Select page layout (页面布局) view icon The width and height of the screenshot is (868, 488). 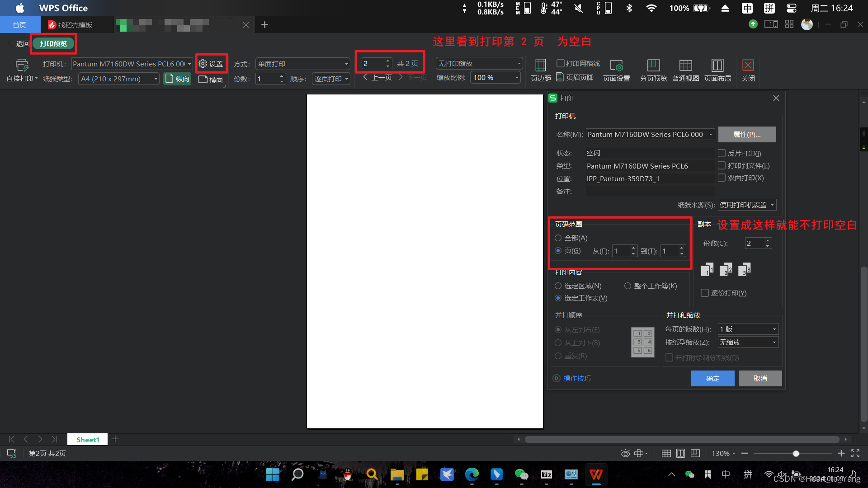tap(717, 66)
